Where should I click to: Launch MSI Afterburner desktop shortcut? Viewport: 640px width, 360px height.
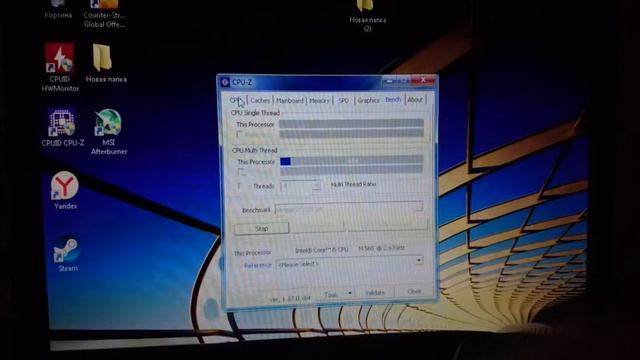[x=109, y=132]
